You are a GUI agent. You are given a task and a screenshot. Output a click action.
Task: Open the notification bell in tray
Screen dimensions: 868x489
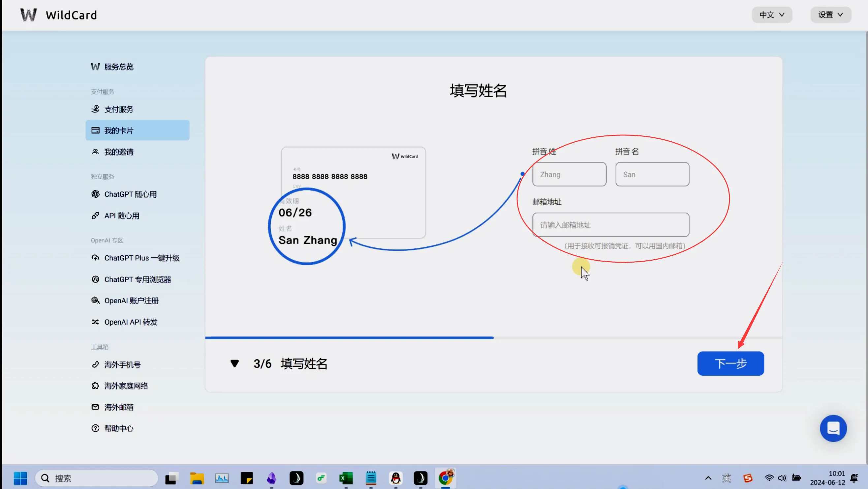point(854,478)
